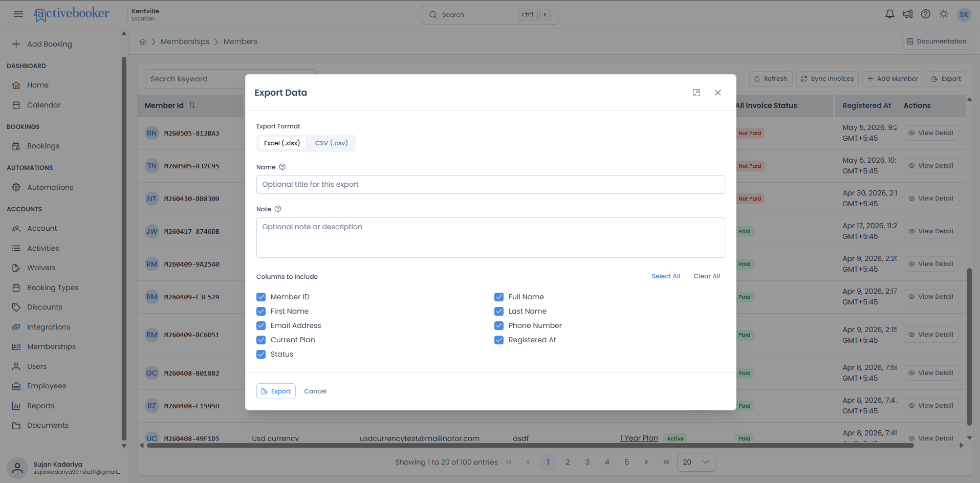Viewport: 980px width, 483px height.
Task: Click the Kentville location selector
Action: (x=145, y=14)
